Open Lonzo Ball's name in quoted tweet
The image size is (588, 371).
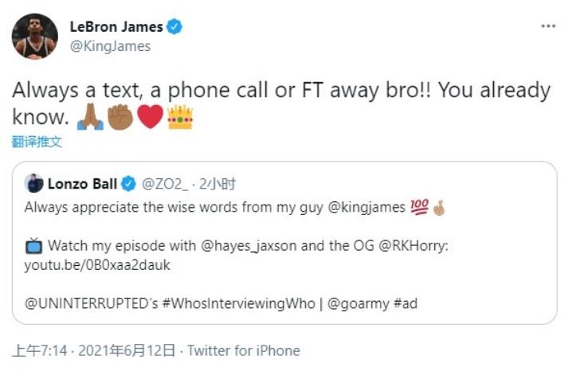(x=83, y=184)
